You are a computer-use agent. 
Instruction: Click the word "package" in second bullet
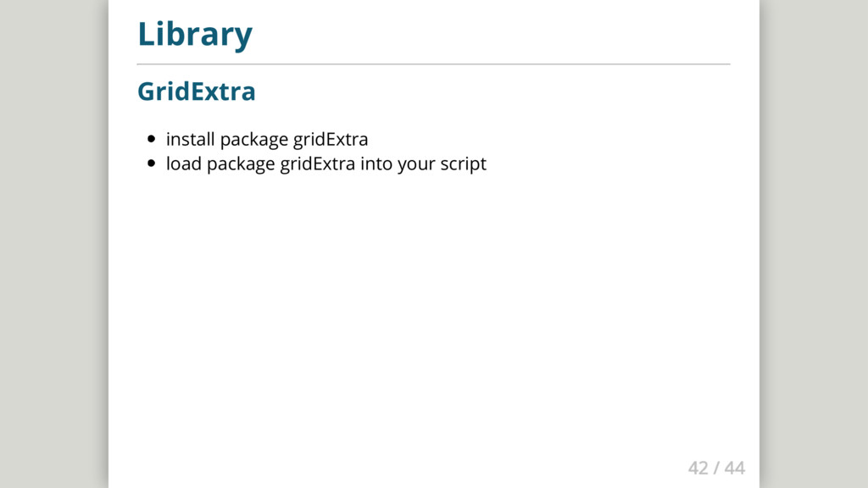(241, 164)
